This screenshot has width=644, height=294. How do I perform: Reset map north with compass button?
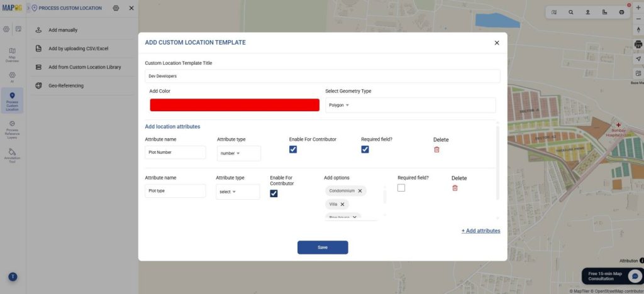(x=638, y=30)
